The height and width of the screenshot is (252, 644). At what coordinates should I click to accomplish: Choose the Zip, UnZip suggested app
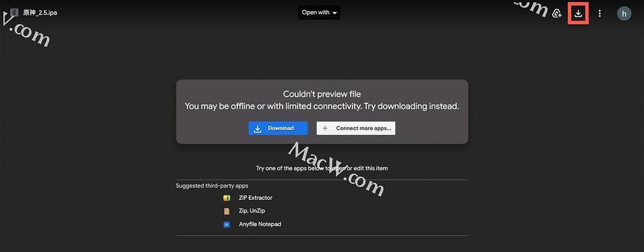click(x=252, y=211)
